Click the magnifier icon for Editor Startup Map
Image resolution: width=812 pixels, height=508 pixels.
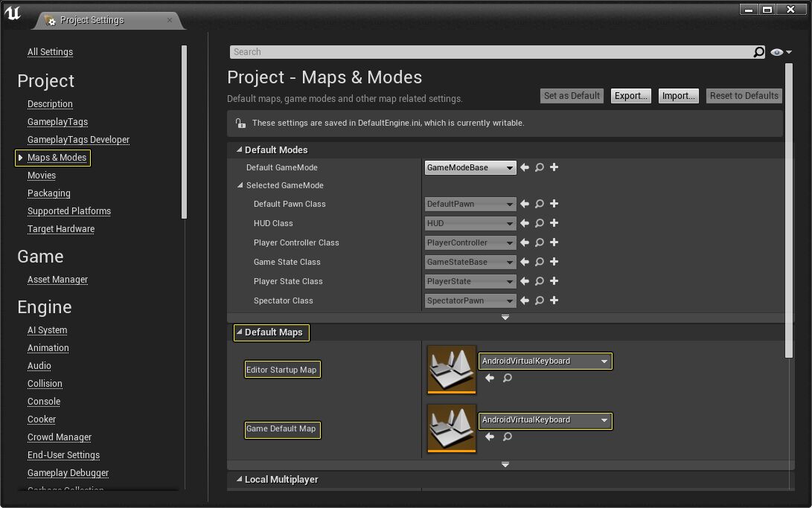(x=508, y=378)
